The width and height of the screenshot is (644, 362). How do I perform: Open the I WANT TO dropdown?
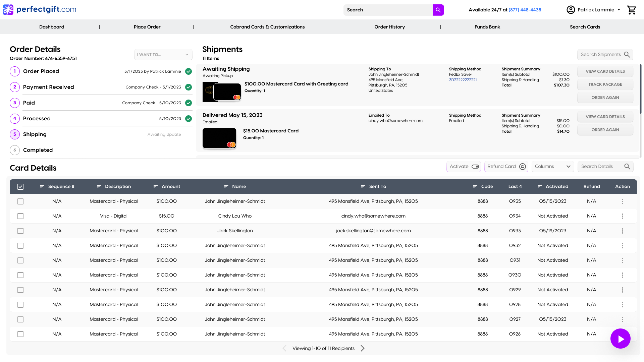pos(163,55)
